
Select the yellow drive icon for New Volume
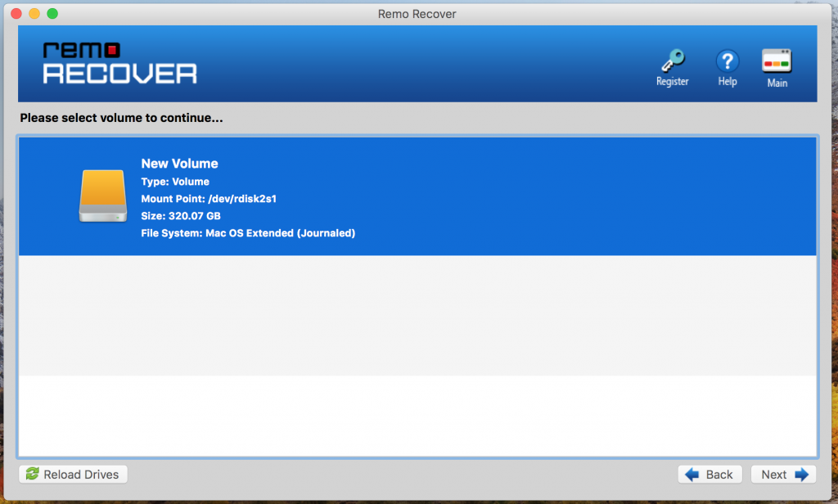click(103, 196)
